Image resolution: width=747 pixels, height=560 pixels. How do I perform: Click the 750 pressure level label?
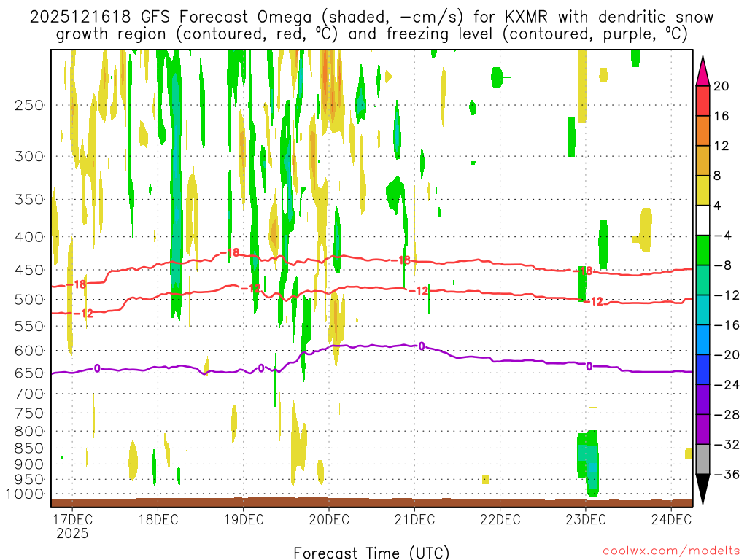29,413
